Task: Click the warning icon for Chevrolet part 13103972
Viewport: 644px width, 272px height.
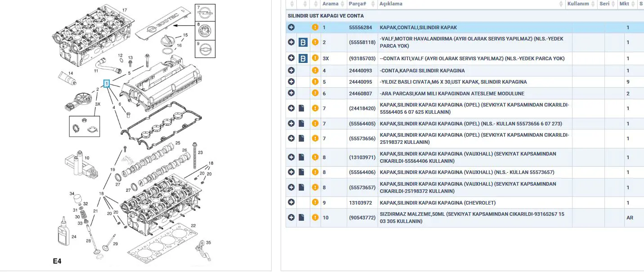Action: tap(315, 203)
